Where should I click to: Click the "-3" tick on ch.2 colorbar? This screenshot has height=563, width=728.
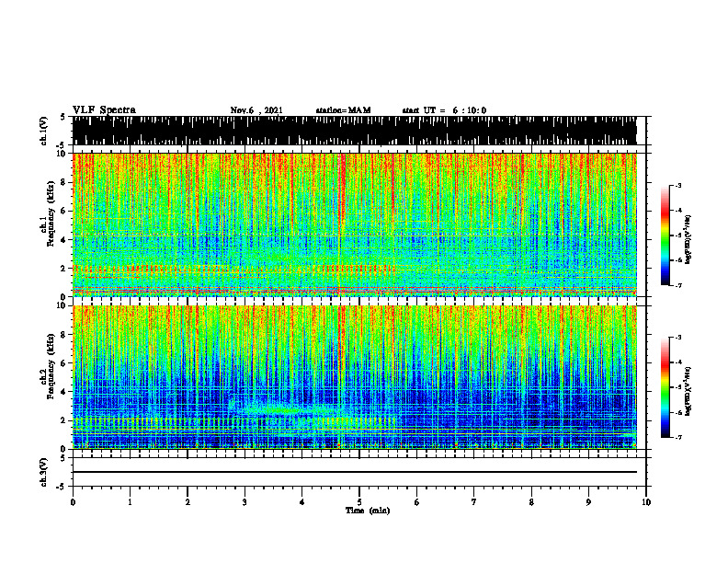677,338
